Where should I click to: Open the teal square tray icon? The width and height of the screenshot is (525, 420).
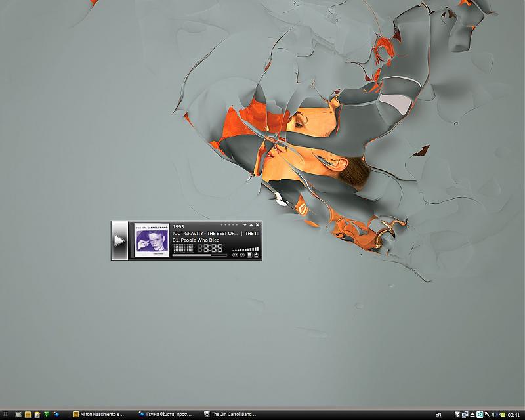(480, 415)
